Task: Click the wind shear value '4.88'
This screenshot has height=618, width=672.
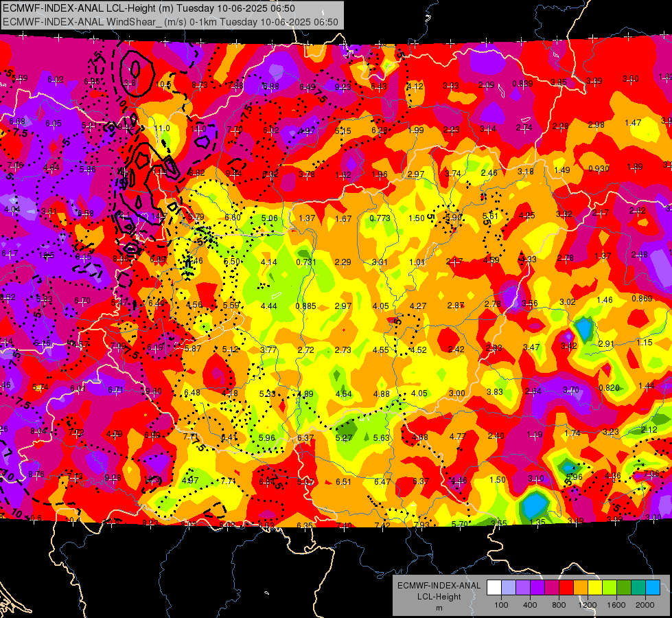Action: [382, 394]
